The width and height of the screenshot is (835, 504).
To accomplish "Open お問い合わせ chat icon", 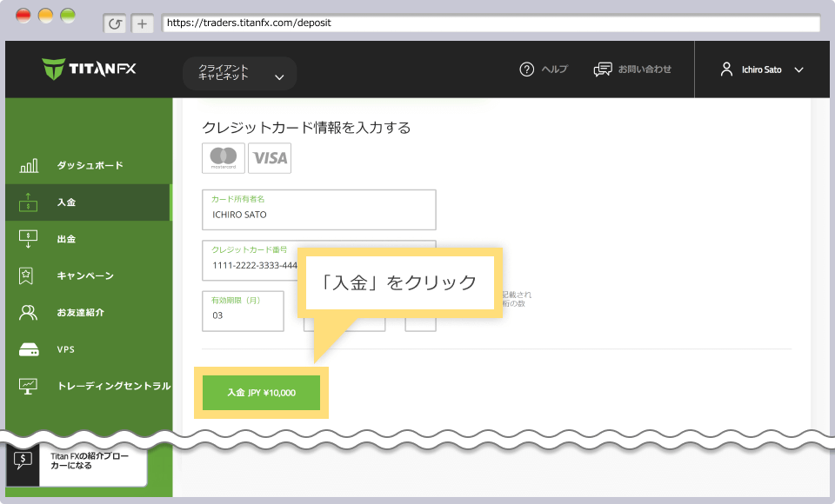I will pyautogui.click(x=602, y=70).
